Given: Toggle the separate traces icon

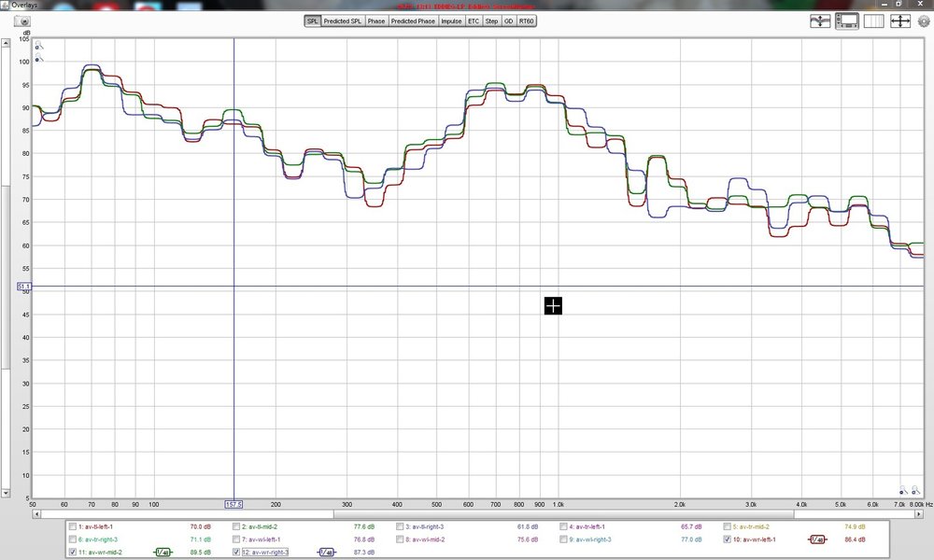Looking at the screenshot, I should (820, 21).
